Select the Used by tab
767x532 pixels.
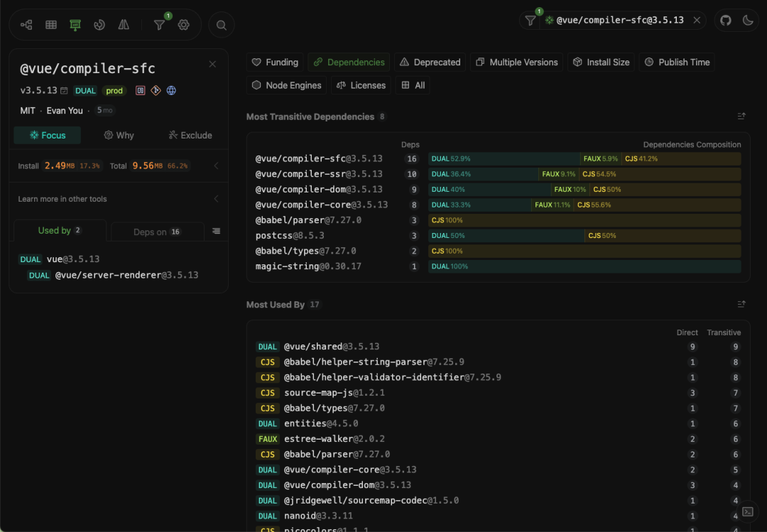(60, 231)
